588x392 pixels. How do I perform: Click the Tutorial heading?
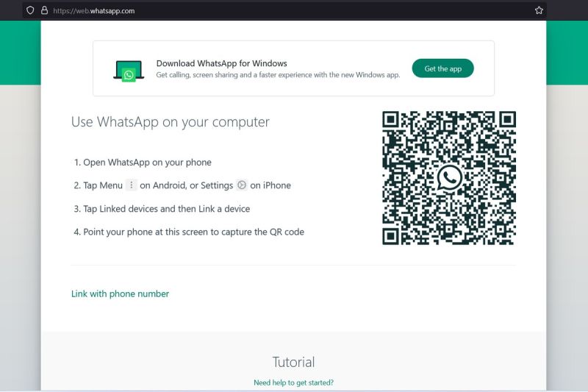(293, 362)
